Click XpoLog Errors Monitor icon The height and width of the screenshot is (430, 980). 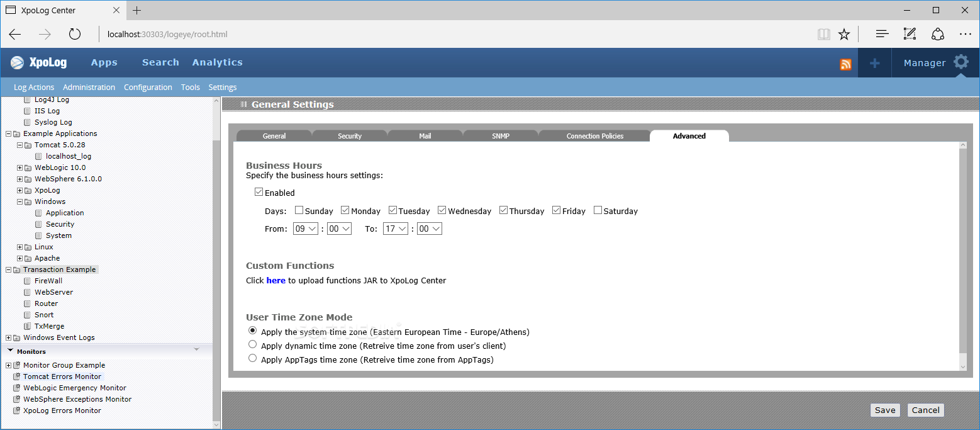point(16,410)
